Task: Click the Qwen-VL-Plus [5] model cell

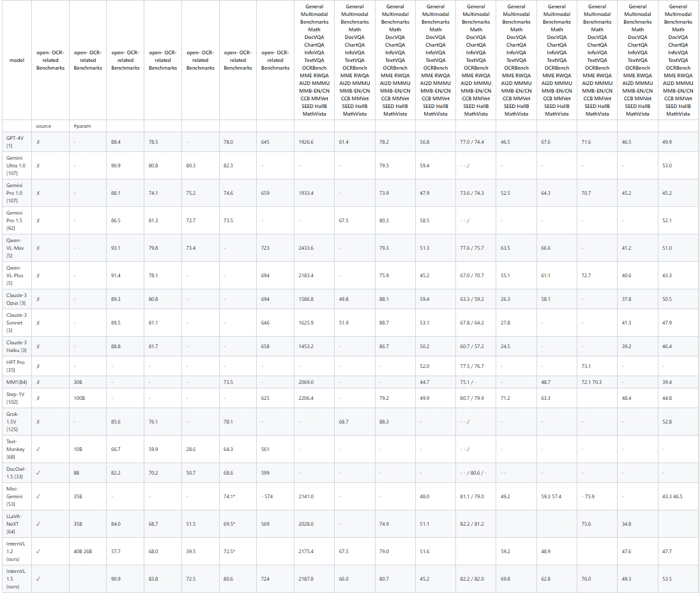Action: pyautogui.click(x=17, y=275)
